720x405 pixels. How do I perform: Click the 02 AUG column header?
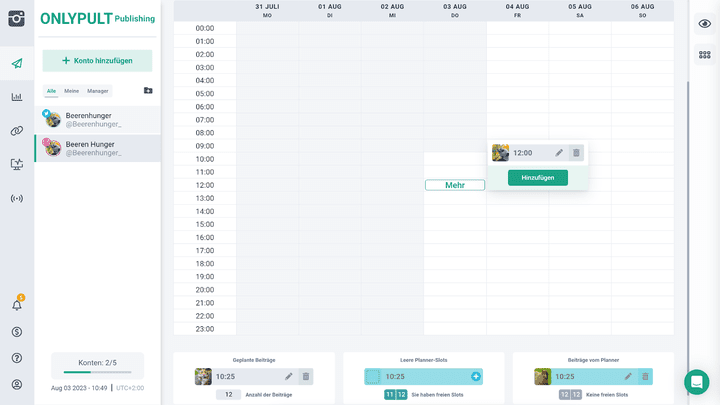(x=392, y=11)
